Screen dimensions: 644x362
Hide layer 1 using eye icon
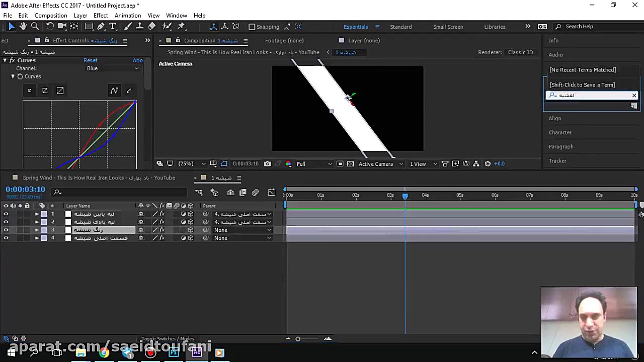pyautogui.click(x=6, y=214)
